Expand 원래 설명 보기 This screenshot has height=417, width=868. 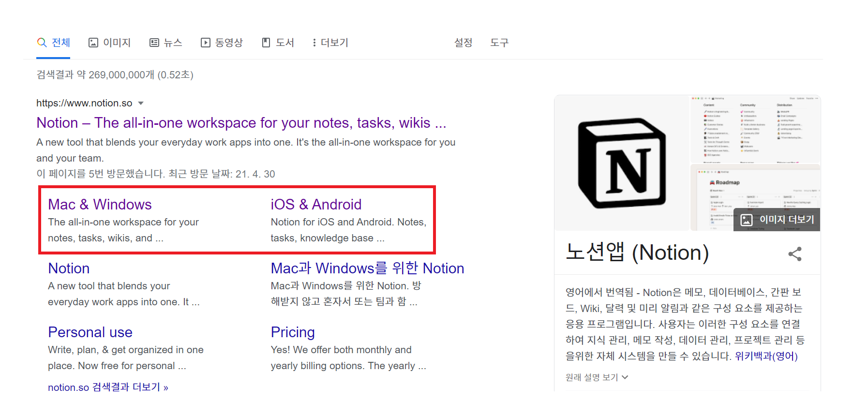(597, 377)
